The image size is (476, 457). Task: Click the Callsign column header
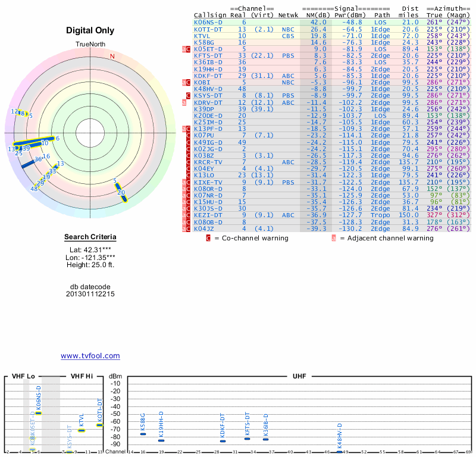point(210,15)
